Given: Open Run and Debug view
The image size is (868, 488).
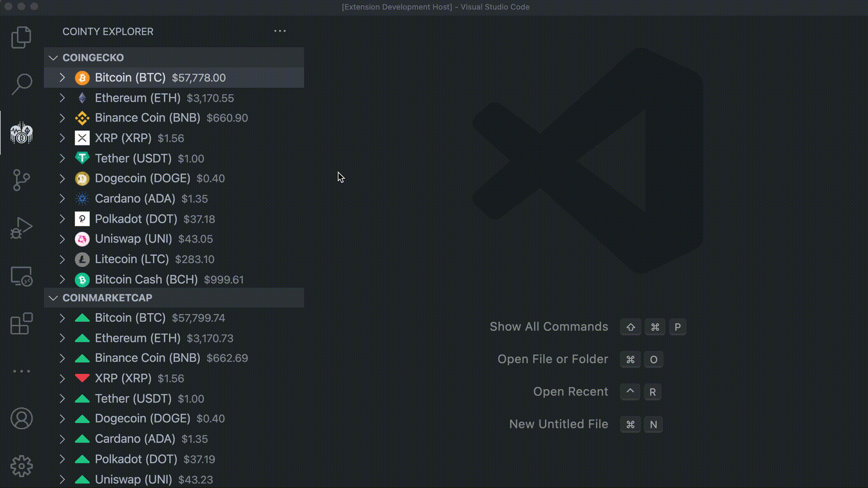Looking at the screenshot, I should [21, 228].
